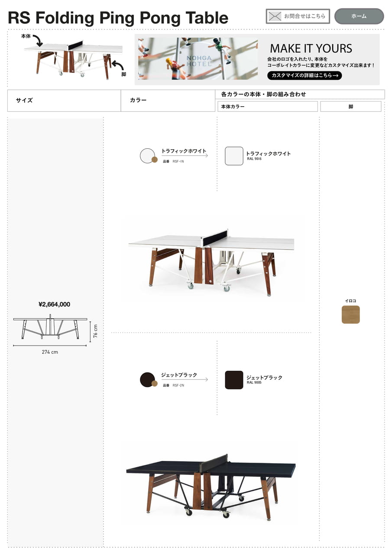Screen dimensions: 392x555
Task: Click the arrow beside ジェットブラック
Action: (185, 379)
